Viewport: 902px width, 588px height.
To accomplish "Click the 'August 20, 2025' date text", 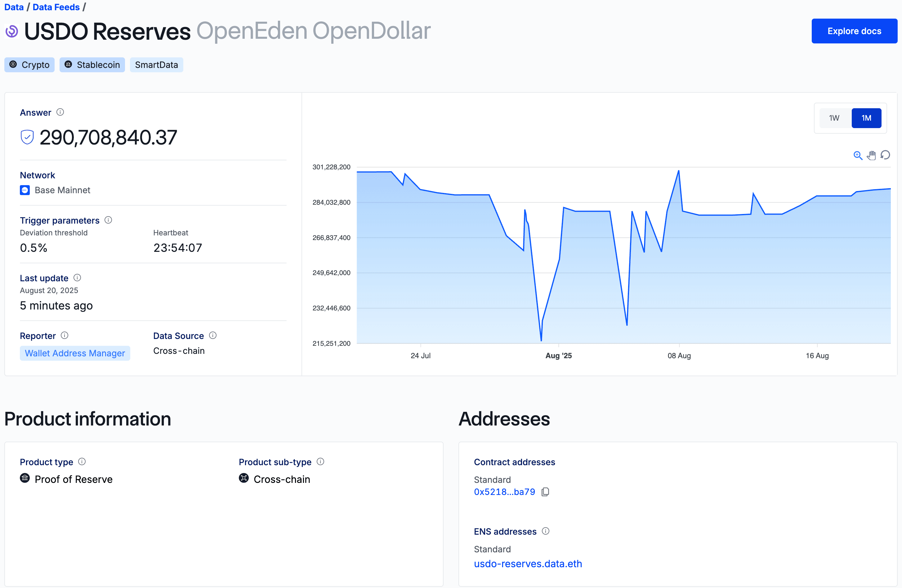I will coord(49,290).
